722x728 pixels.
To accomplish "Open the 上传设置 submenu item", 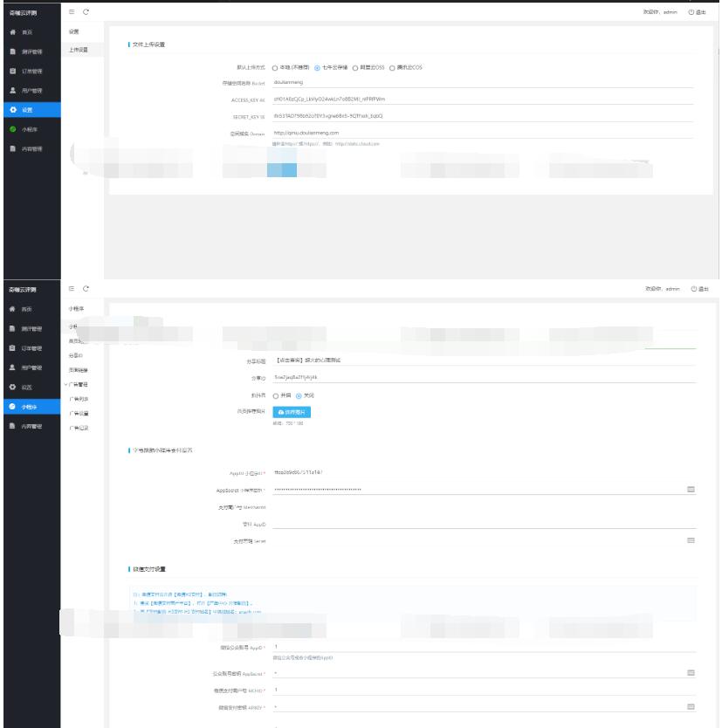I will [x=79, y=50].
